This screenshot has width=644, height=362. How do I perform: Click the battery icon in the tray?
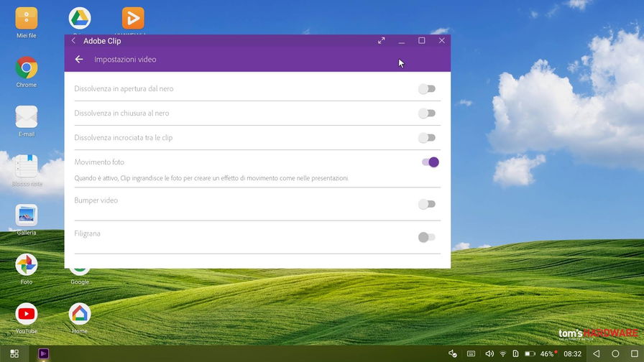(x=530, y=353)
